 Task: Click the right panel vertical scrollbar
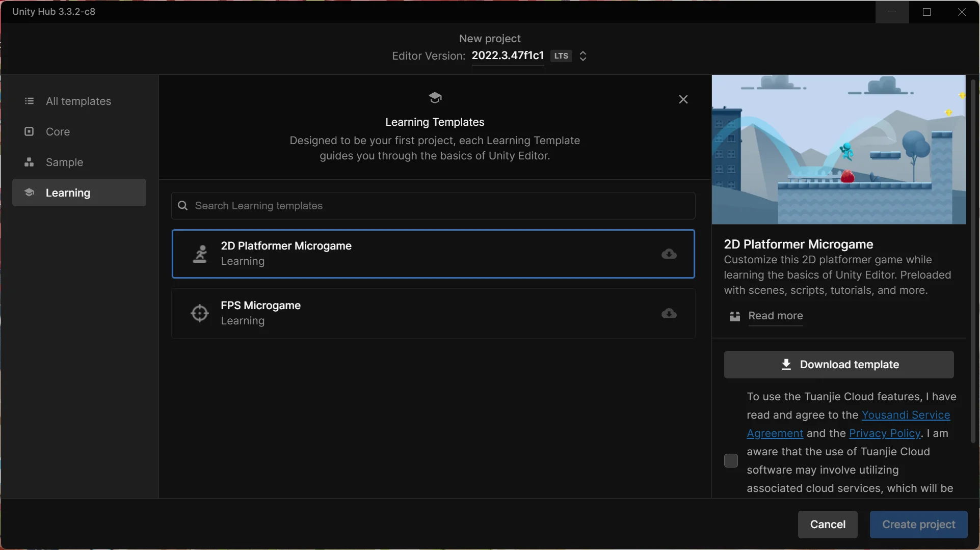(972, 260)
